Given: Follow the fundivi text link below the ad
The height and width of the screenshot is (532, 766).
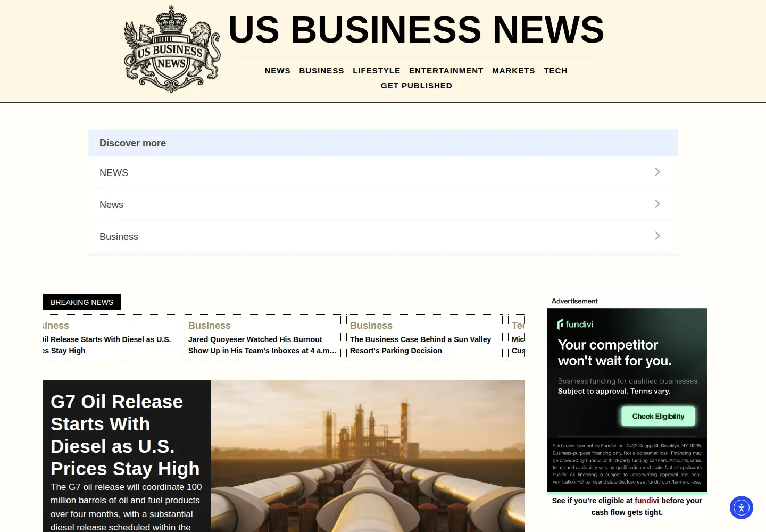Looking at the screenshot, I should coord(647,501).
